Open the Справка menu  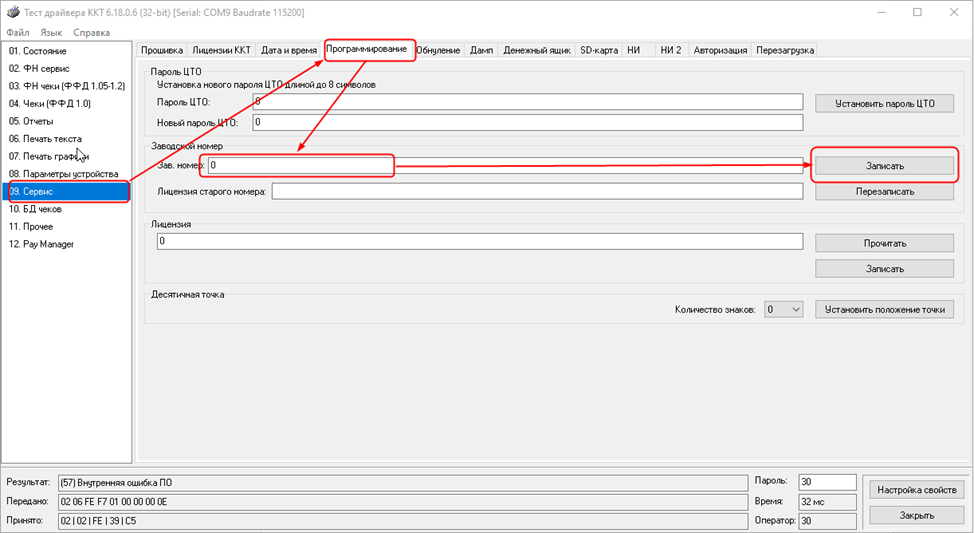pyautogui.click(x=92, y=33)
